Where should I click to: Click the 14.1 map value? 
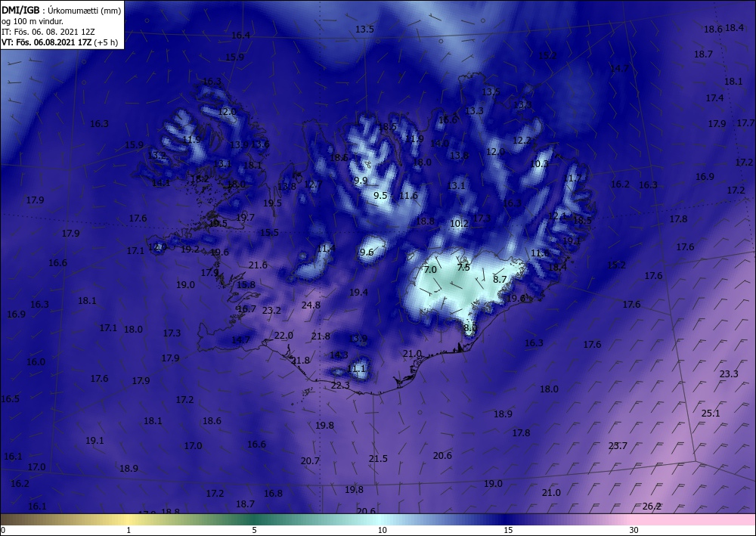161,183
